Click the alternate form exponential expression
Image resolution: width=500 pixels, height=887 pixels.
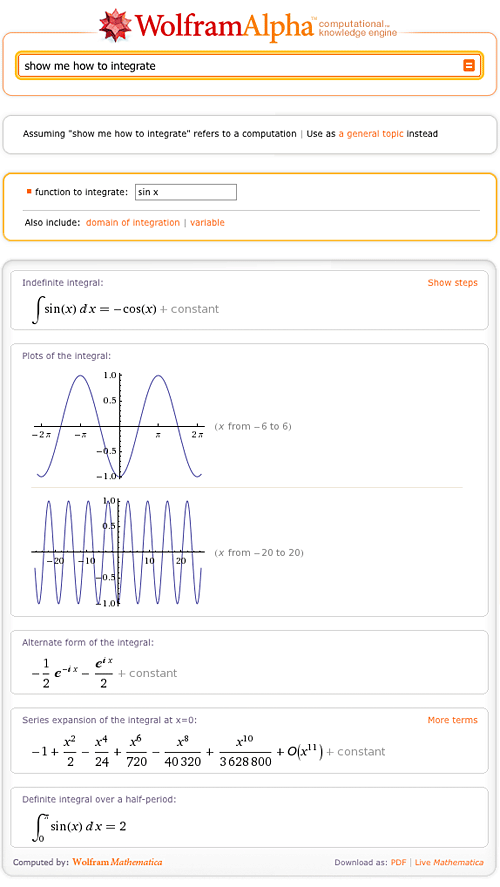(x=105, y=673)
